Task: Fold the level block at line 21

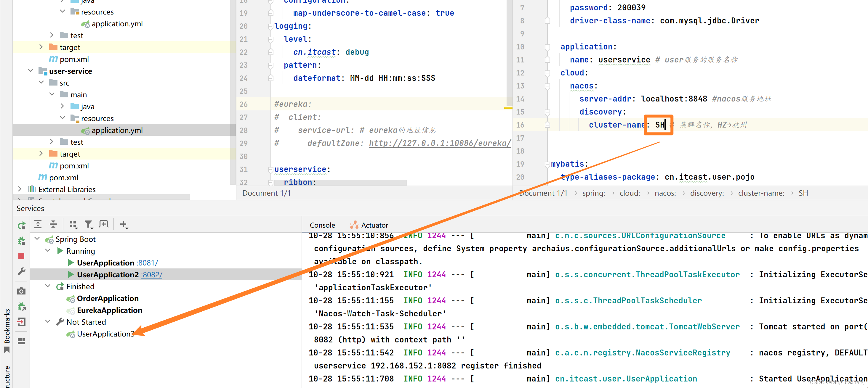Action: tap(270, 39)
